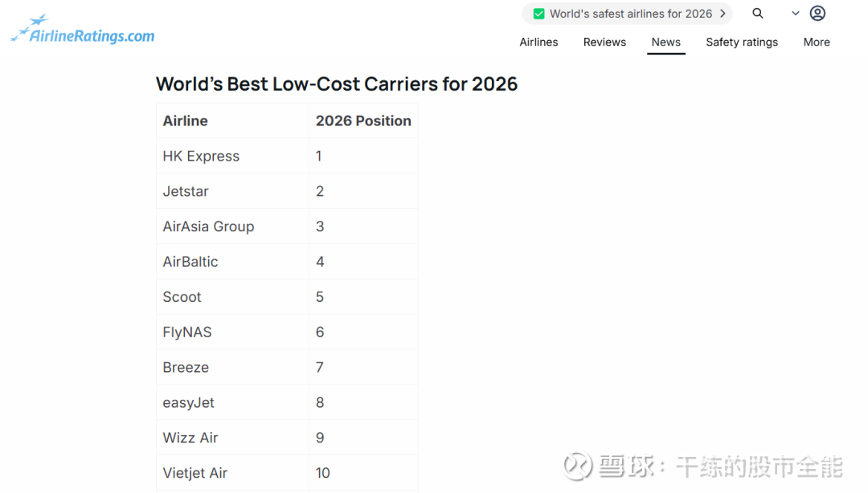The height and width of the screenshot is (493, 868).
Task: Click the 2026 Position column header
Action: pos(363,120)
